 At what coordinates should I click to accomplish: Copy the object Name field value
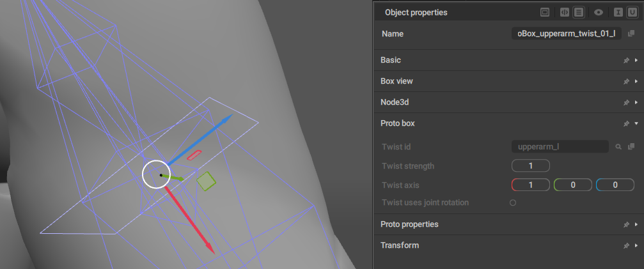631,34
